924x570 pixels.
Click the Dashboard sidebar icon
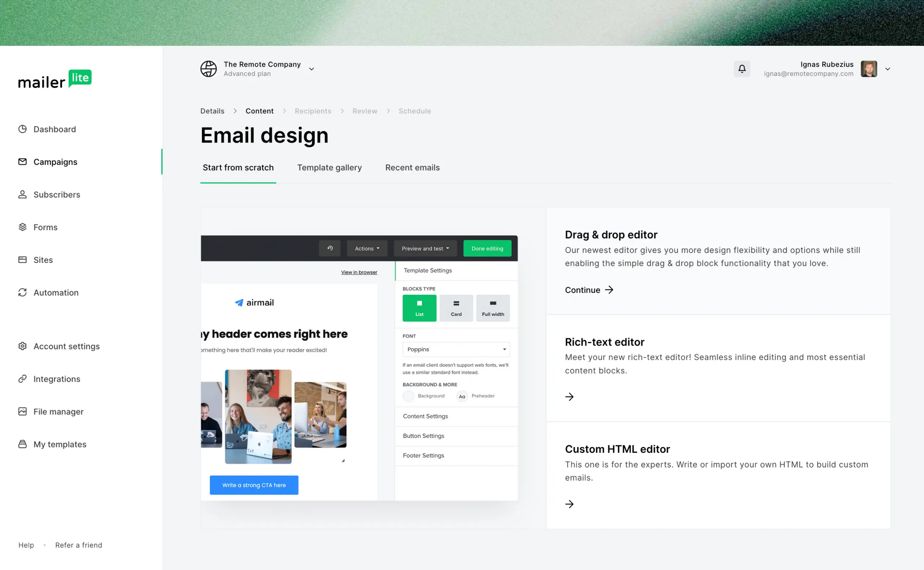[22, 129]
